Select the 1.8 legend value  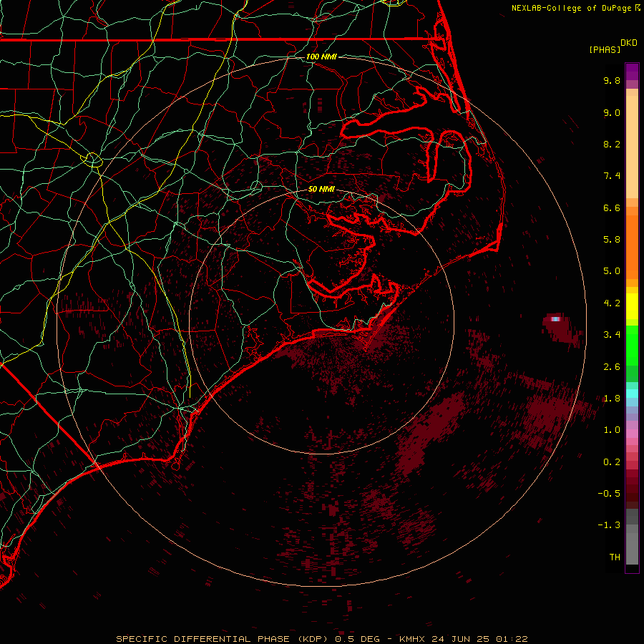click(x=612, y=399)
